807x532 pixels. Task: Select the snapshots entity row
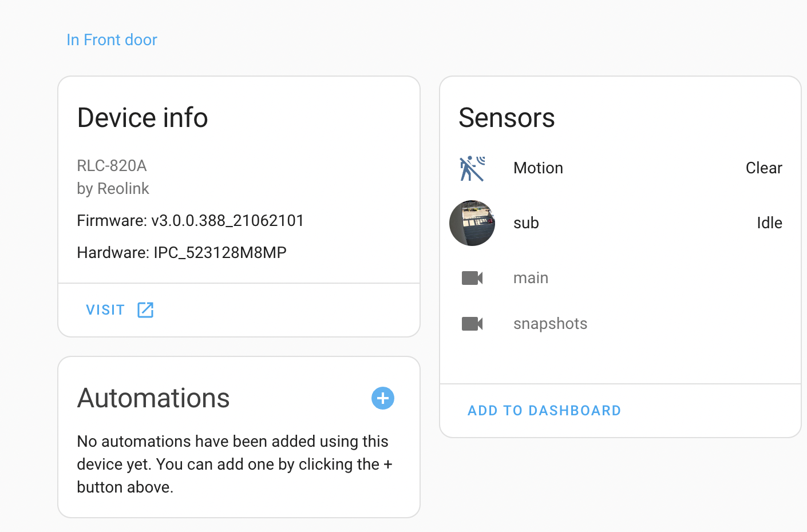tap(550, 323)
